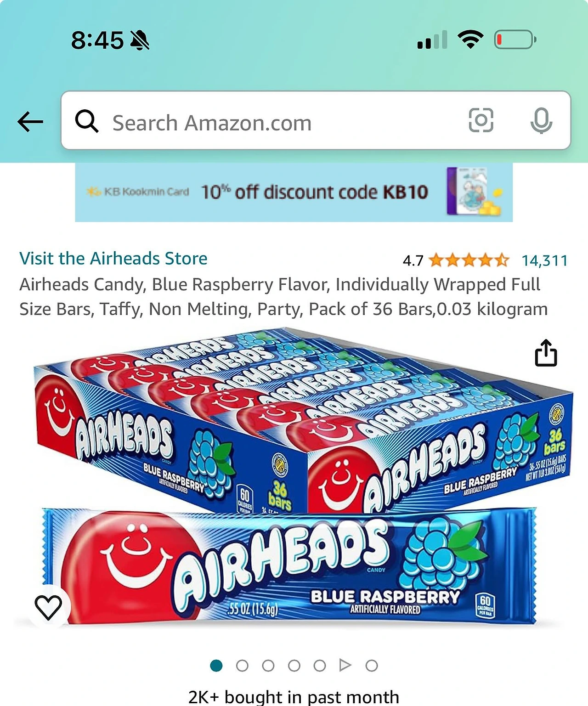The width and height of the screenshot is (588, 706).
Task: Open the 14,311 ratings link
Action: click(545, 260)
